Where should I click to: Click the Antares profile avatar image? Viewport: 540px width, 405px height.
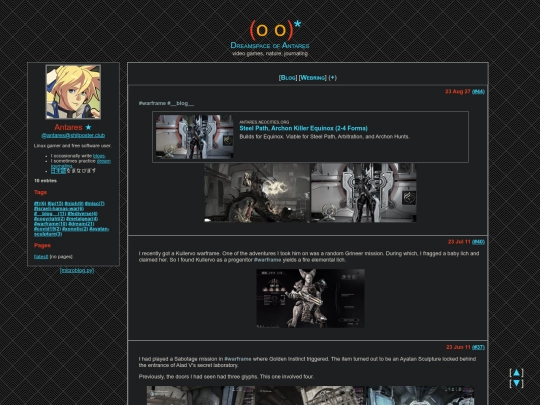tap(73, 92)
